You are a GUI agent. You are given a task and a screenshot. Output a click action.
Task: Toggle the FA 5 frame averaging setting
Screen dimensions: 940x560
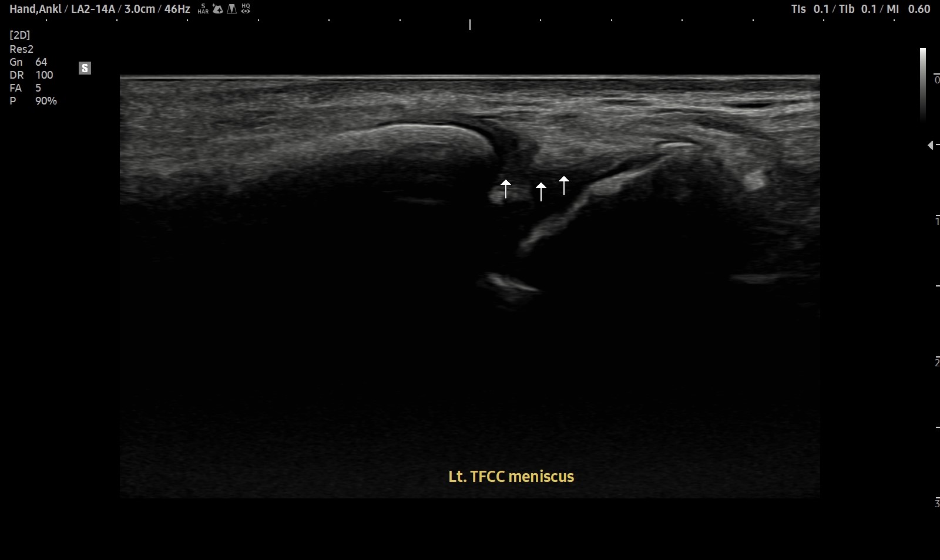[23, 87]
